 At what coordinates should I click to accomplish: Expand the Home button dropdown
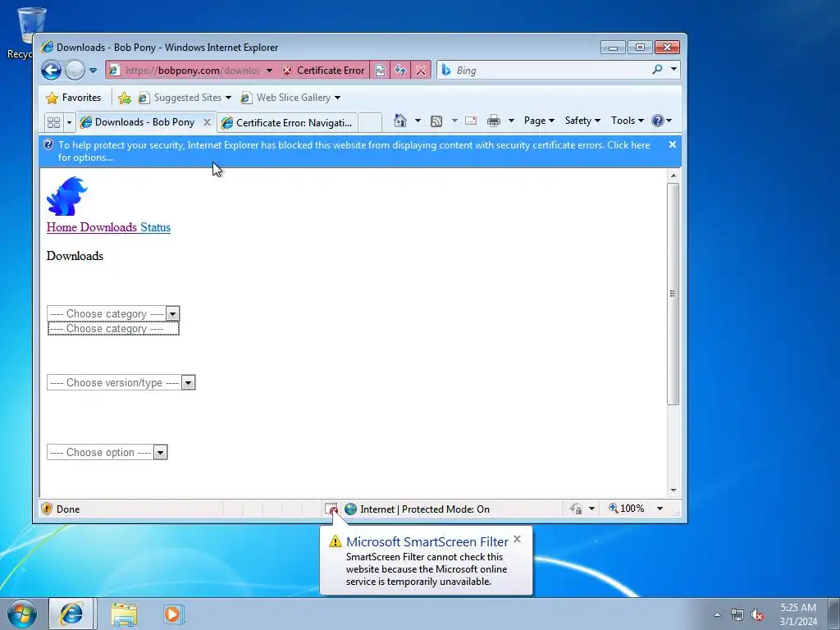coord(418,121)
